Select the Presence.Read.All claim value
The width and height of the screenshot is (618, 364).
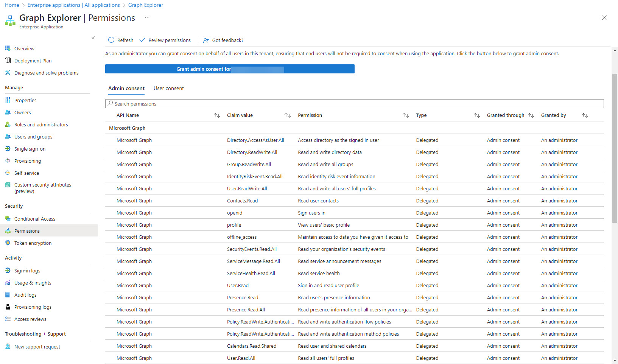coord(246,310)
